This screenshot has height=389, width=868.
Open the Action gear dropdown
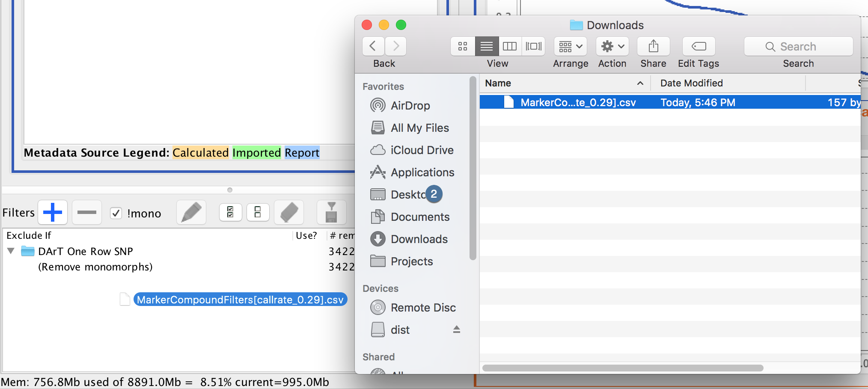click(612, 46)
